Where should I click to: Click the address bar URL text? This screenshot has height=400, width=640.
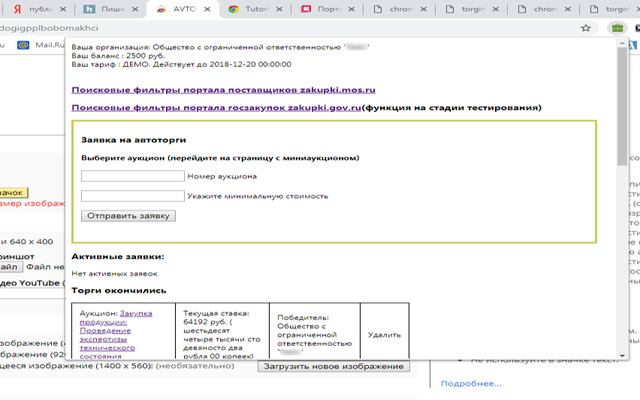click(x=49, y=28)
